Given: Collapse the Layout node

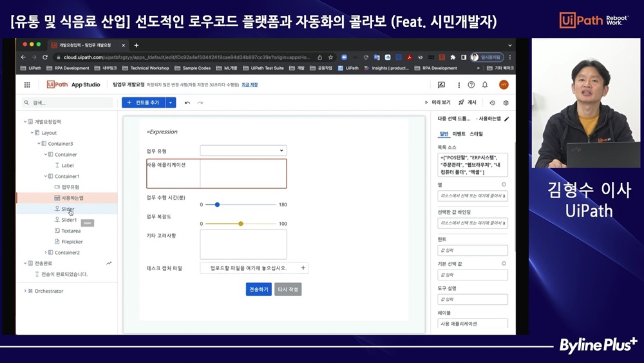Looking at the screenshot, I should 32,133.
